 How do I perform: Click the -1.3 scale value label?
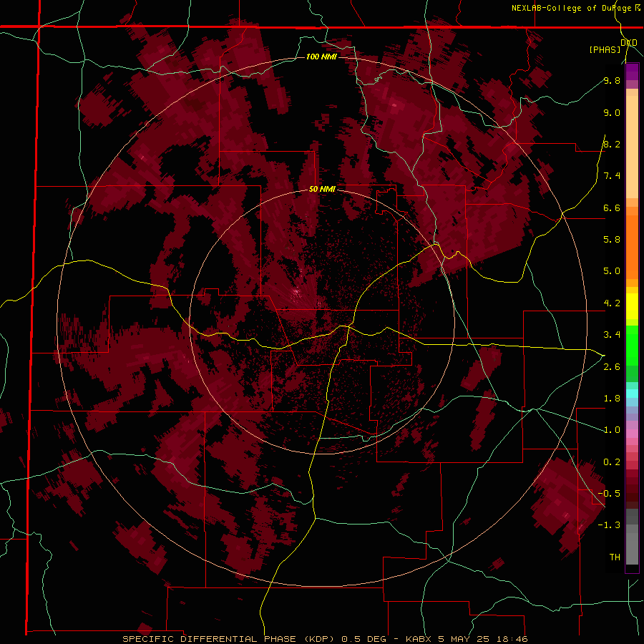pos(609,525)
